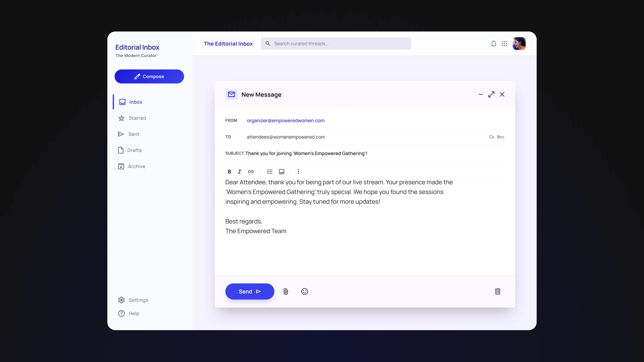Go to the Starred folder
The width and height of the screenshot is (644, 362).
[137, 118]
